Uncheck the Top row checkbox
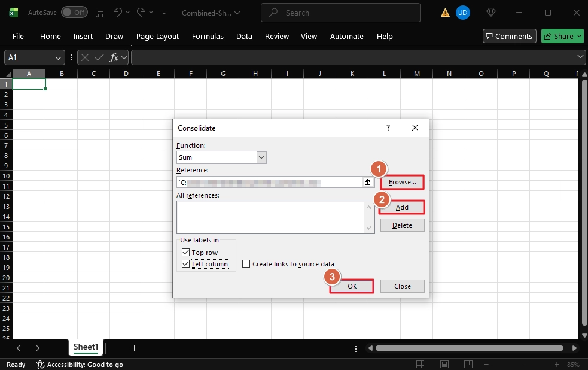This screenshot has width=588, height=370. [x=185, y=253]
